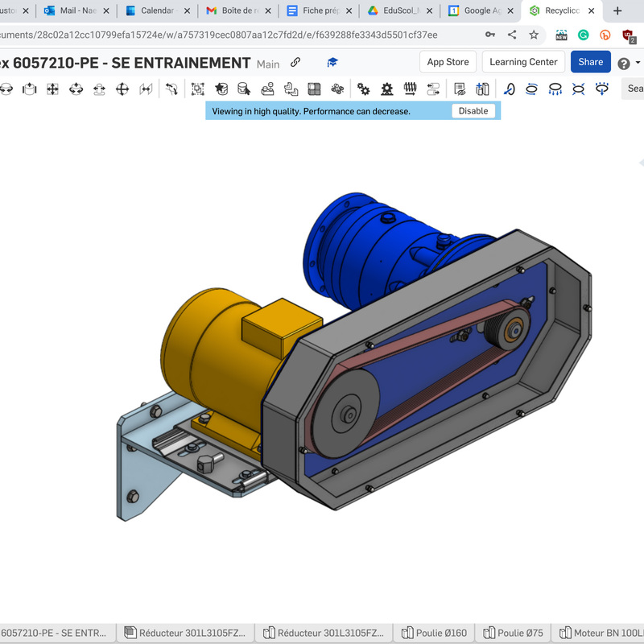
Task: Open the Poulie Ø75 tab
Action: click(x=514, y=633)
